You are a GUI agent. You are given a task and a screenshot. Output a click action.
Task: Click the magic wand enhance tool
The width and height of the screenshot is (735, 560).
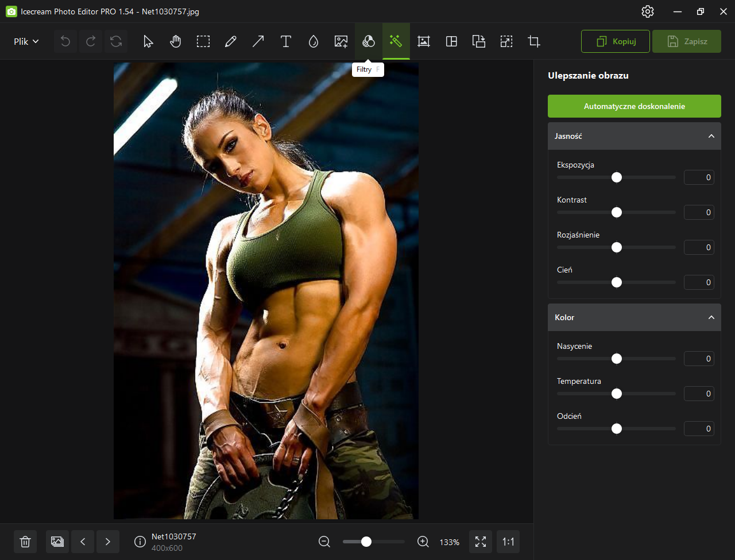click(x=396, y=41)
